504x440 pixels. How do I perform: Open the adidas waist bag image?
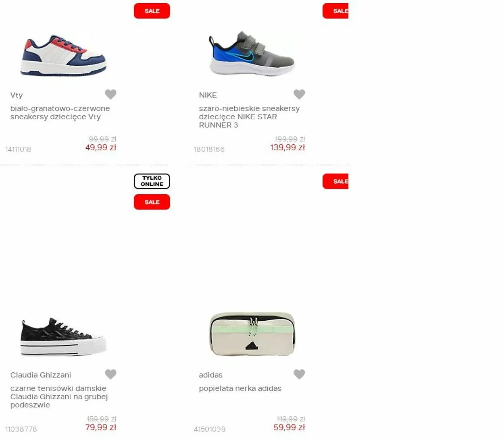252,334
